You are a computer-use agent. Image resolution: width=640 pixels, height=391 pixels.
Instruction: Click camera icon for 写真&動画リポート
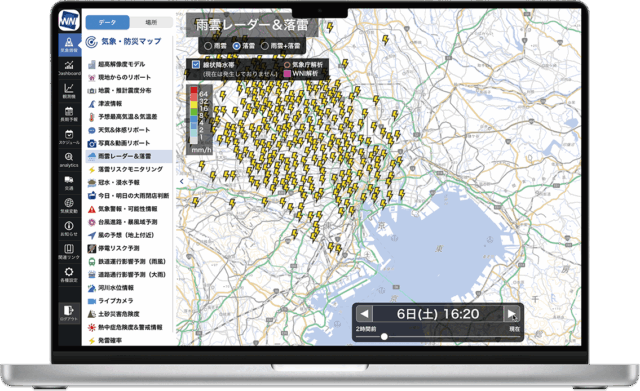[92, 143]
